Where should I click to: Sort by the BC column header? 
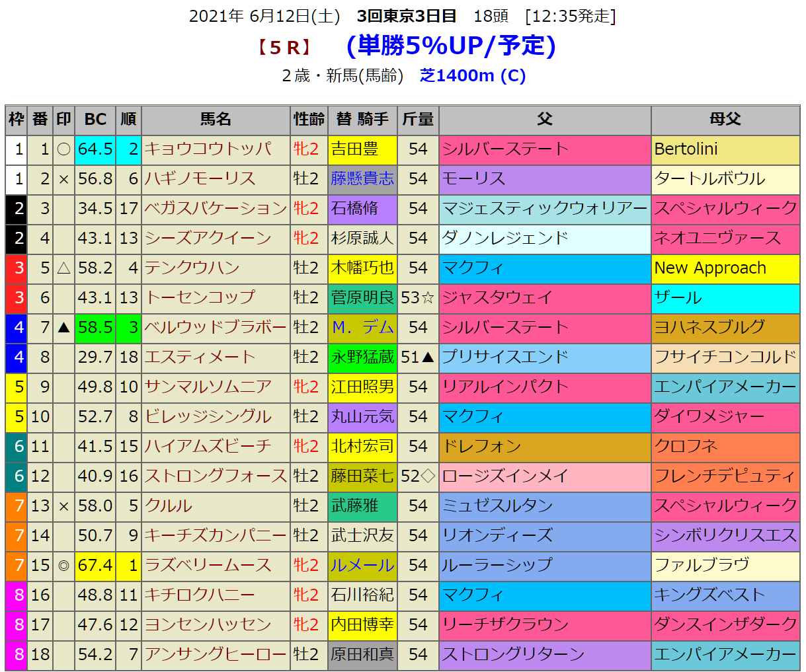95,120
